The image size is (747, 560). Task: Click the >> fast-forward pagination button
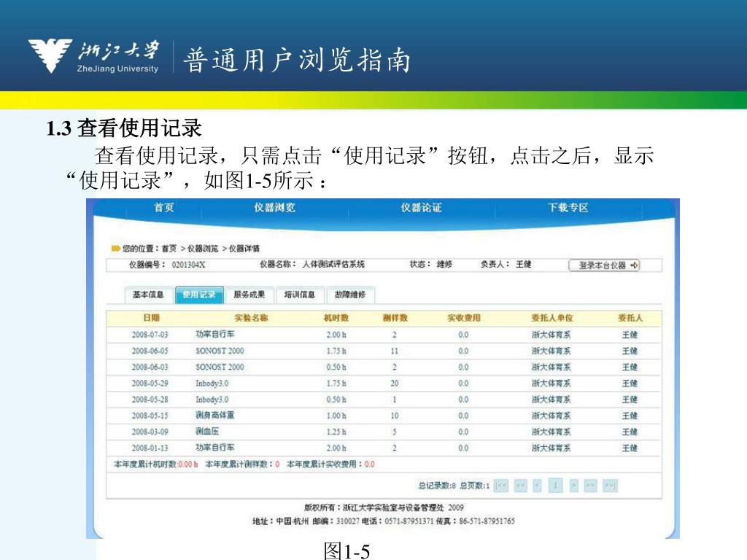click(x=590, y=486)
